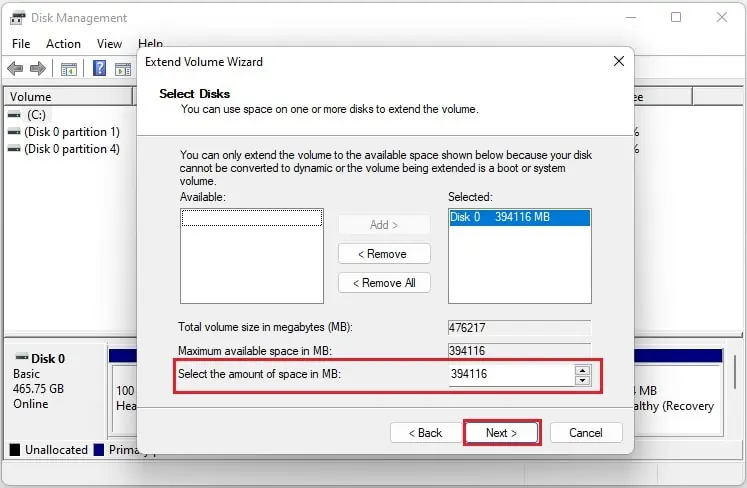
Task: Cancel the Extend Volume Wizard
Action: 585,433
